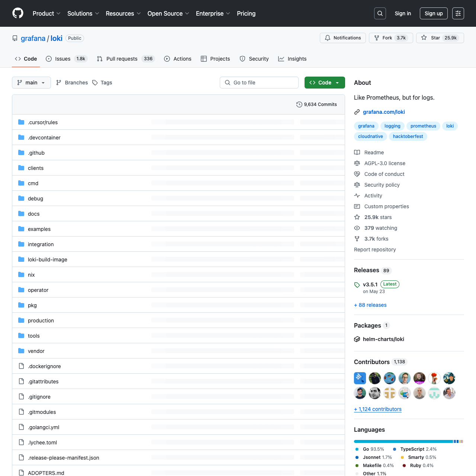This screenshot has width=476, height=476.
Task: Expand the Open Source menu
Action: pyautogui.click(x=168, y=13)
